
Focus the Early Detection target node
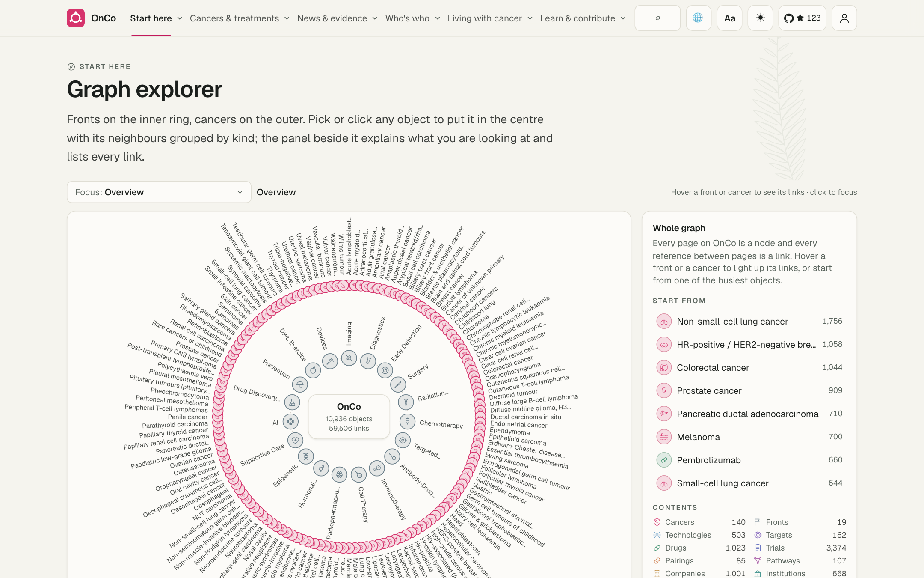coord(385,370)
